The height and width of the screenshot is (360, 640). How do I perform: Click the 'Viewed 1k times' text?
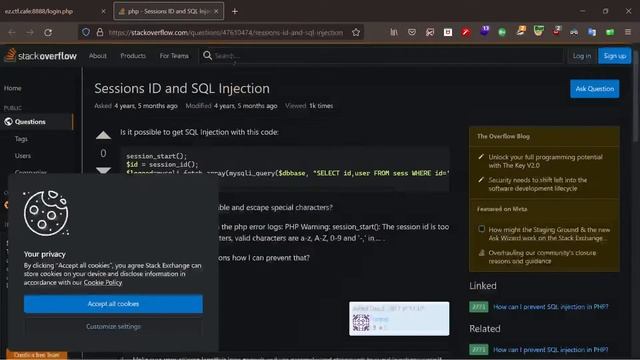point(309,106)
